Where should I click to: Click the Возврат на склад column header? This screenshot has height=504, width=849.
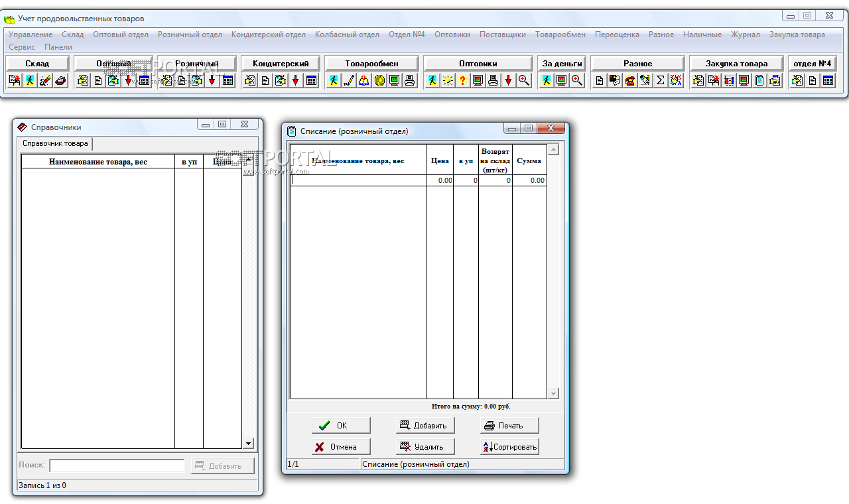point(495,160)
